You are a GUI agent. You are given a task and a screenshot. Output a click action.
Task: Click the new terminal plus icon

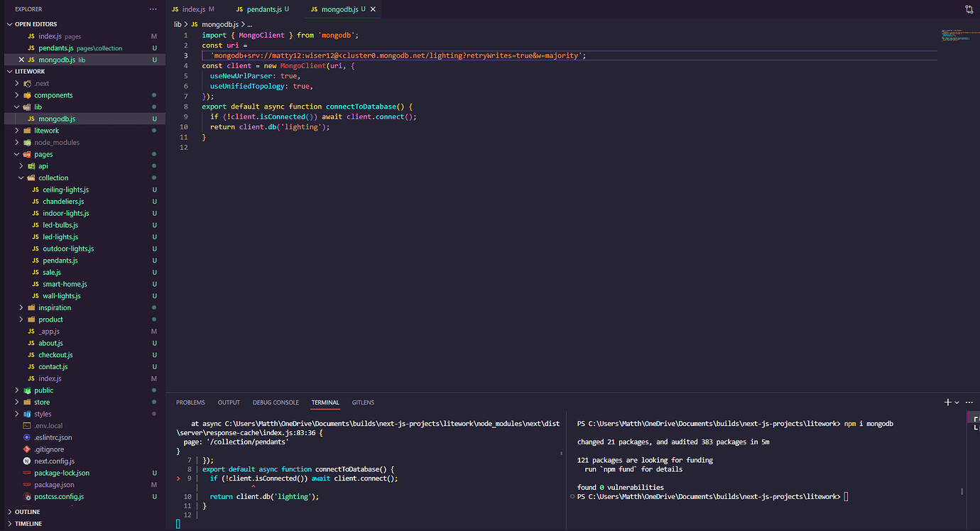point(947,403)
